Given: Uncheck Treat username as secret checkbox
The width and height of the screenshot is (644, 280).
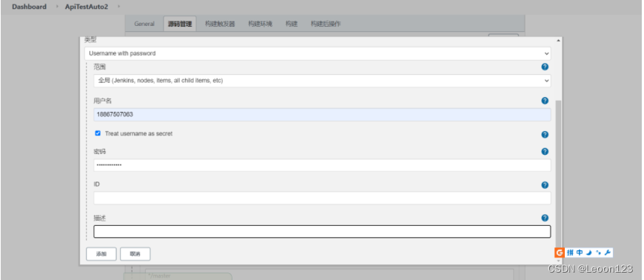Looking at the screenshot, I should 98,133.
